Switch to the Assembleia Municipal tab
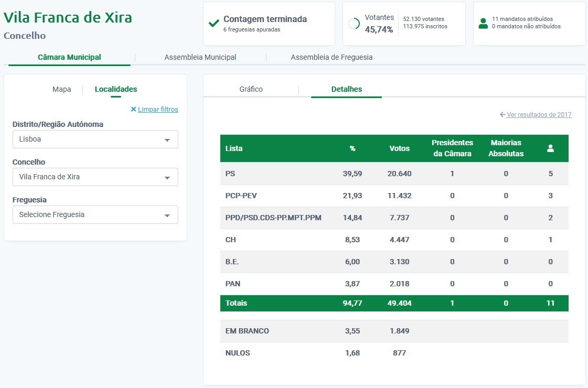This screenshot has height=388, width=588. [x=200, y=57]
